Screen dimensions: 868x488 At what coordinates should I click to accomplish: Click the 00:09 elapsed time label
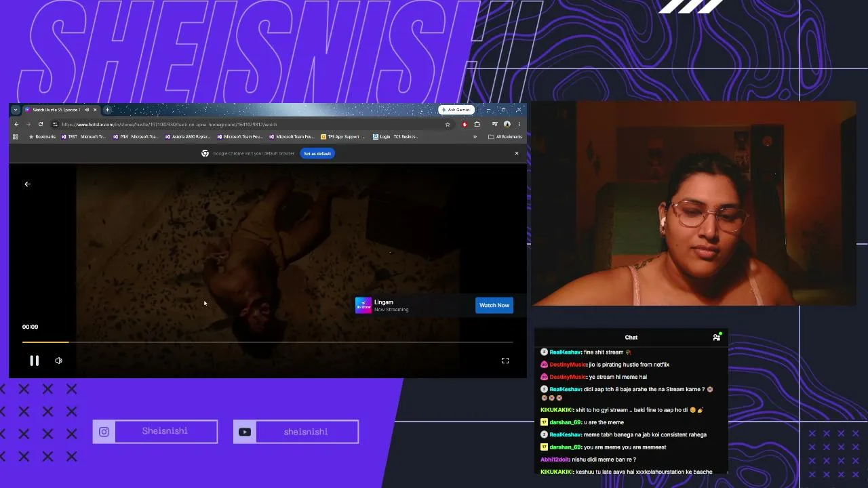click(x=30, y=327)
